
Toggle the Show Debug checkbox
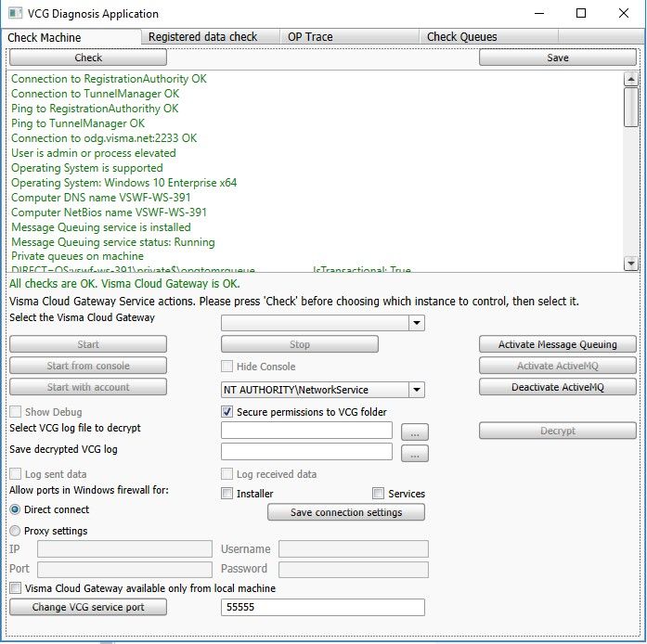pyautogui.click(x=15, y=411)
